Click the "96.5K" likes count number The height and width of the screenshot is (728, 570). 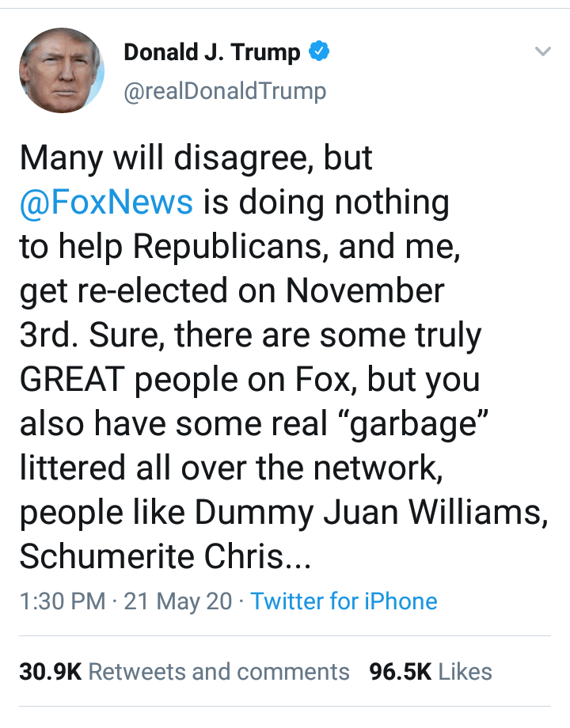coord(401,672)
